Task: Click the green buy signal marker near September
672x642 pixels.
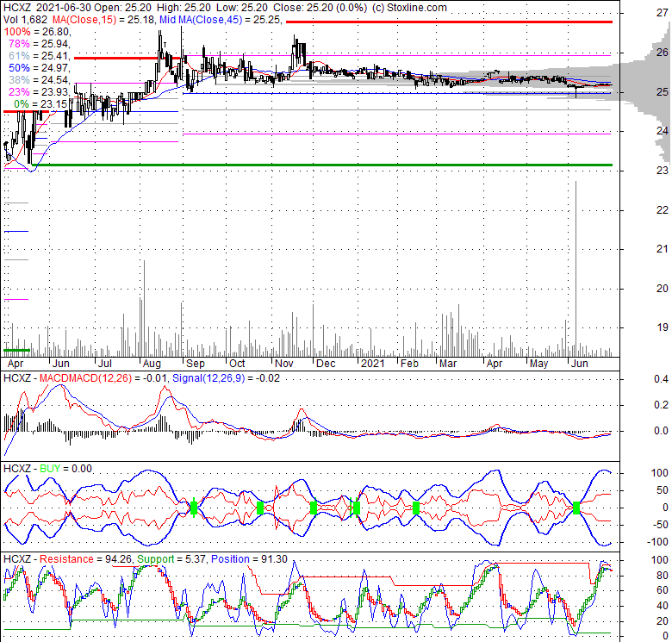Action: click(193, 508)
